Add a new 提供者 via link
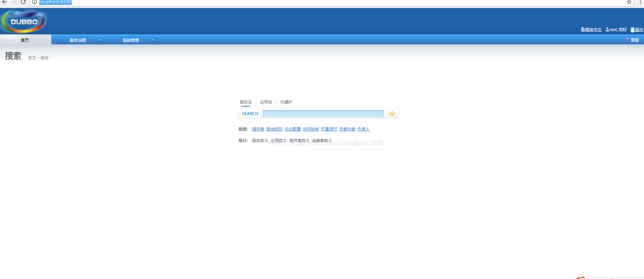Viewport: 644px width, 279px height. coord(258,129)
